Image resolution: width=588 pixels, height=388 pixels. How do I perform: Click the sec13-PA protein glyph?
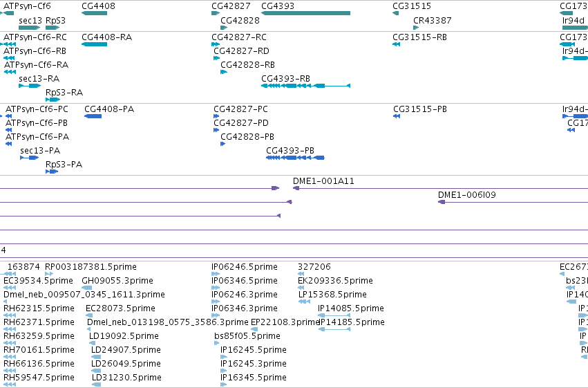(x=29, y=158)
